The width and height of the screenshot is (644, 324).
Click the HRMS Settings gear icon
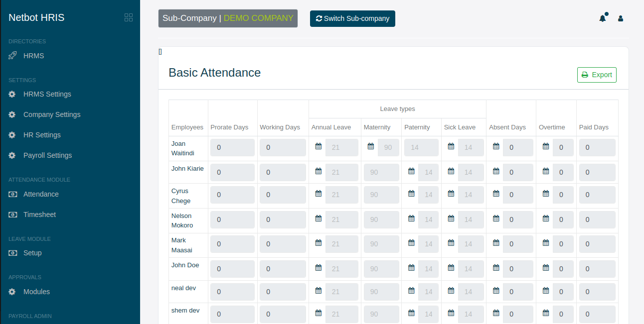click(12, 94)
